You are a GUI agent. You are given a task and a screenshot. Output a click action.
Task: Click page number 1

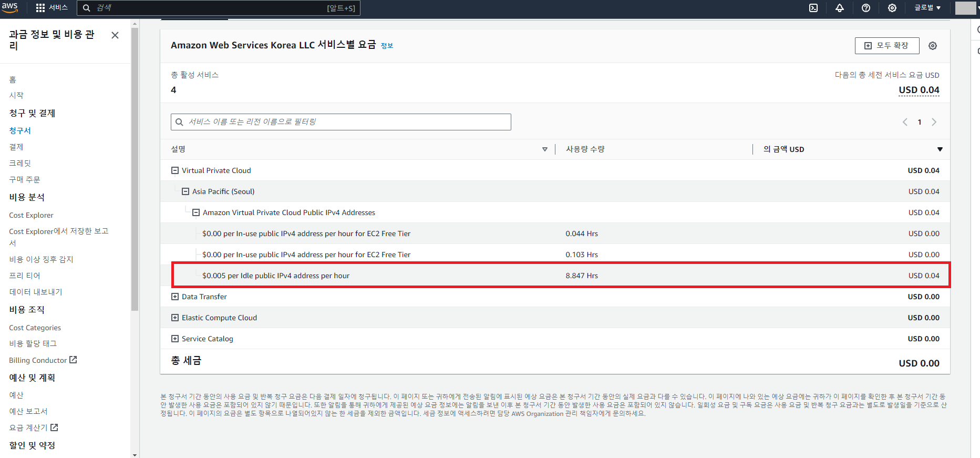920,122
